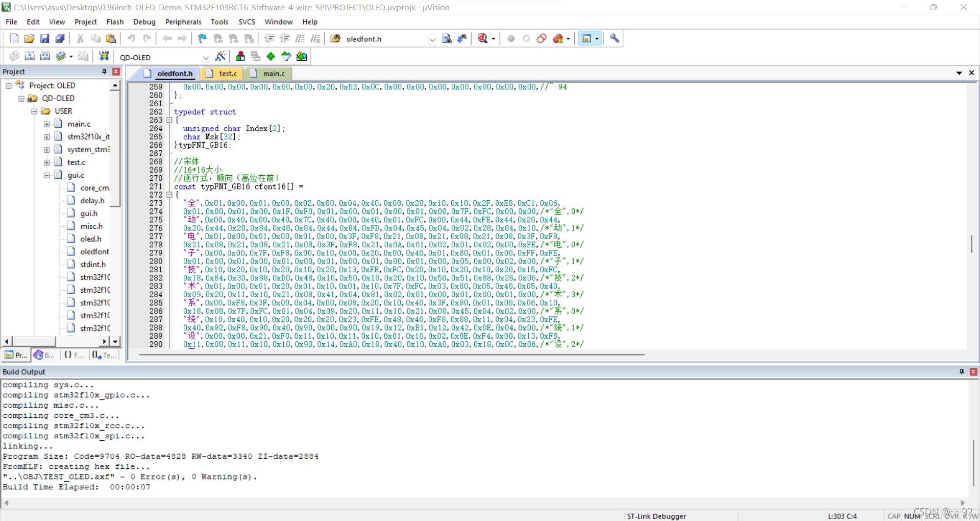This screenshot has height=521, width=980.
Task: Save the current file
Action: (x=45, y=38)
